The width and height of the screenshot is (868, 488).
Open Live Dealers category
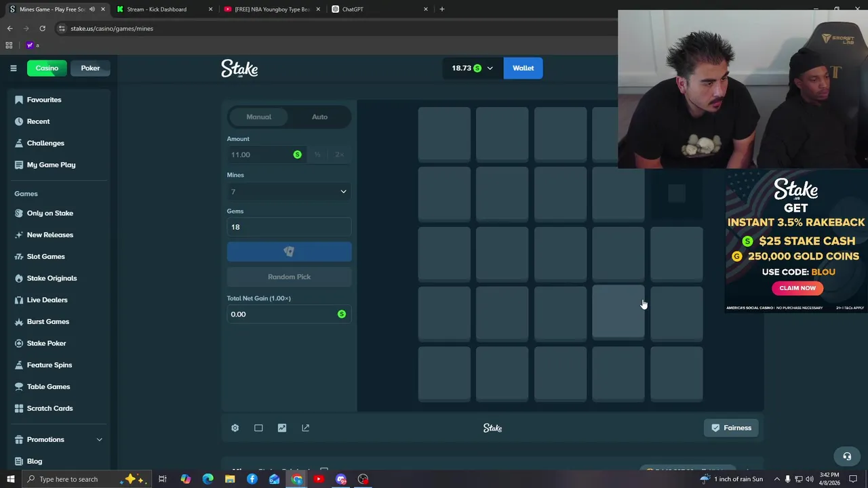pyautogui.click(x=60, y=300)
